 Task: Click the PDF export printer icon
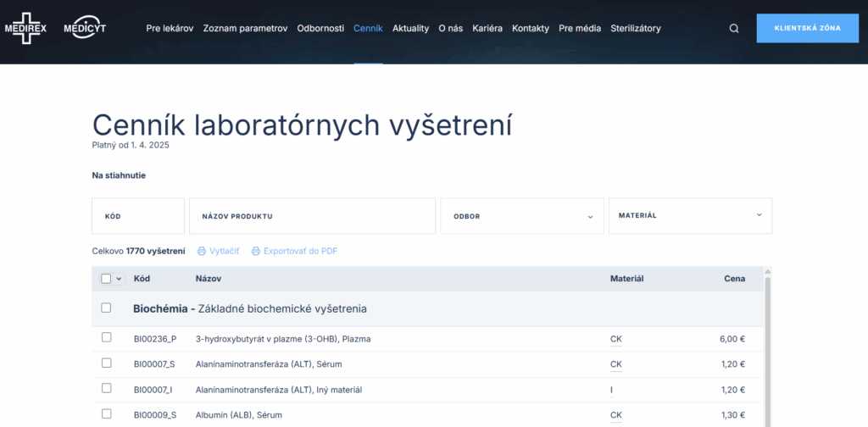(x=256, y=251)
